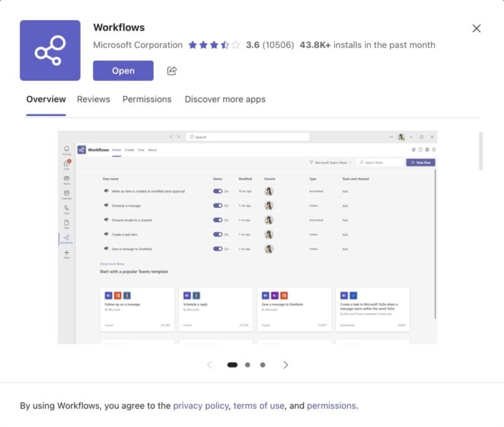Click the New flow button in preview
Viewport: 504px width, 427px height.
420,162
